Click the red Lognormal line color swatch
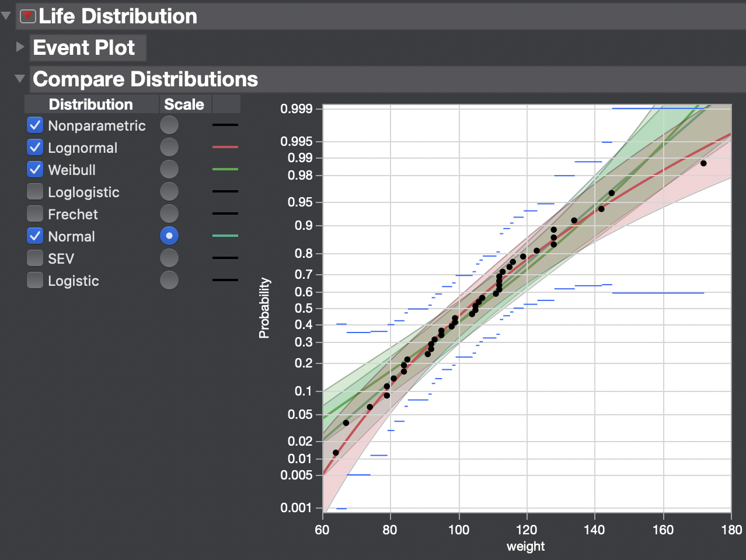The width and height of the screenshot is (746, 560). click(225, 147)
